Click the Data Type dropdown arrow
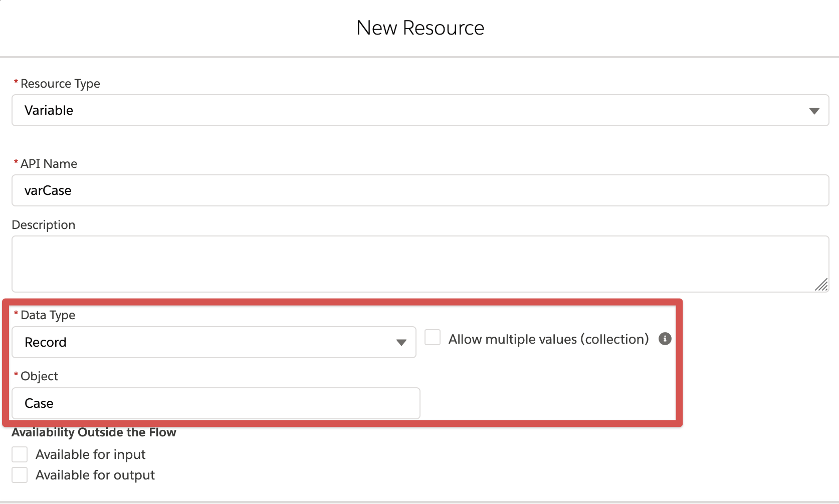This screenshot has width=839, height=504. [401, 343]
